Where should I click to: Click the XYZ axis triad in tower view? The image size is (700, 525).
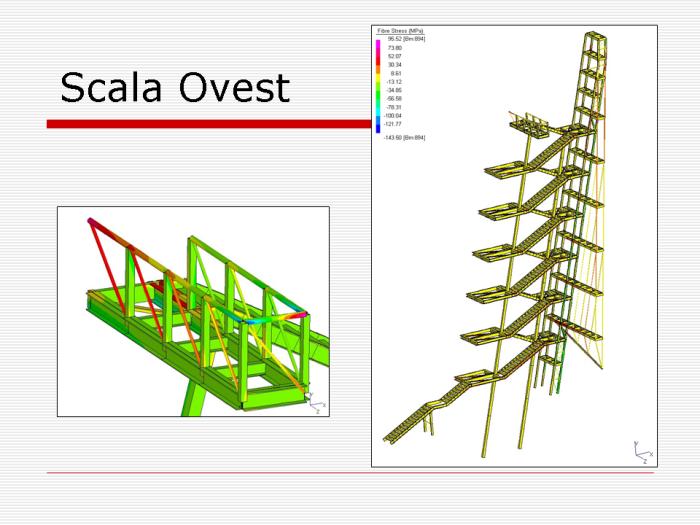point(641,452)
